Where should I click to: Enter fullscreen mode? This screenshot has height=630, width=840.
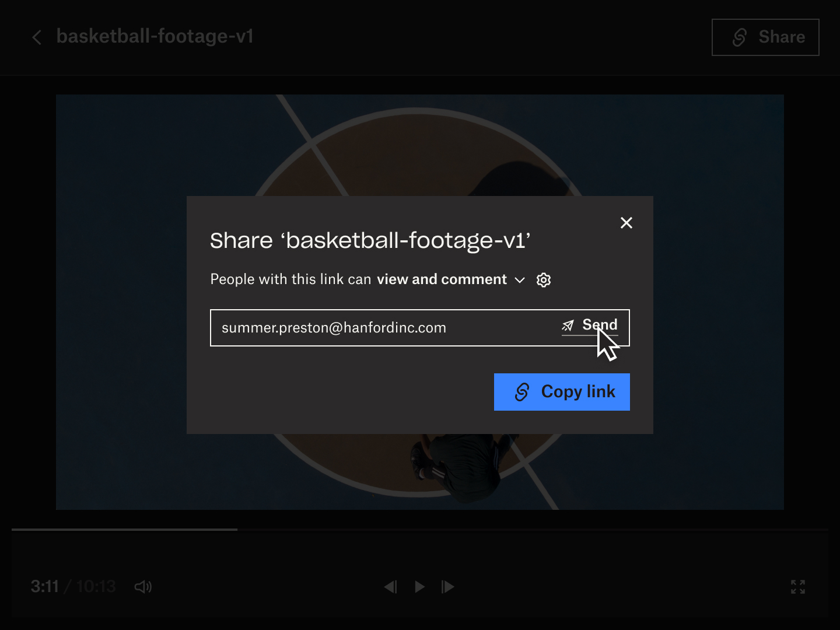798,587
